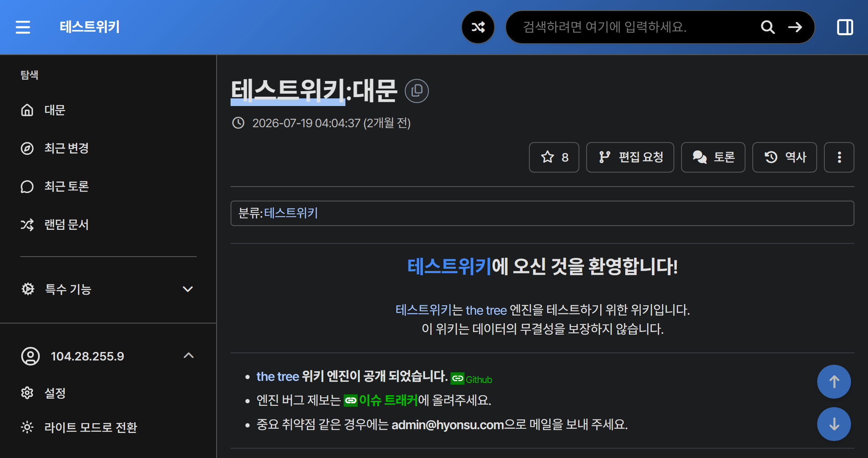Toggle the sidebar panel icon
This screenshot has width=868, height=458.
click(x=845, y=27)
